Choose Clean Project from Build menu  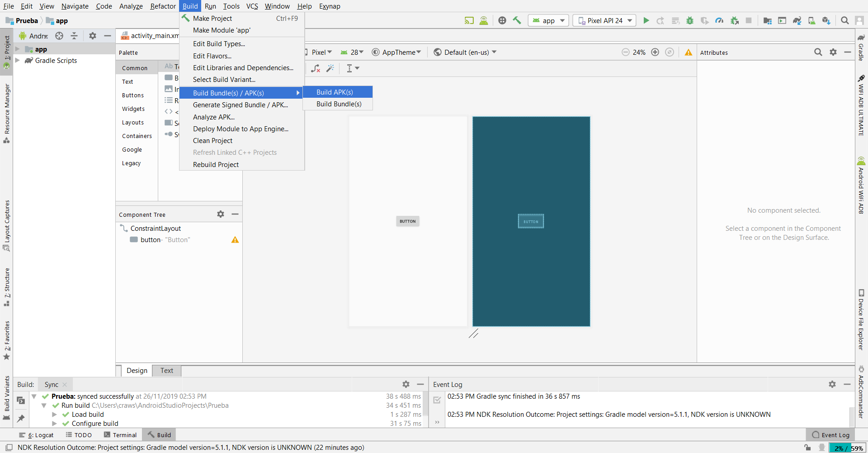242,141
